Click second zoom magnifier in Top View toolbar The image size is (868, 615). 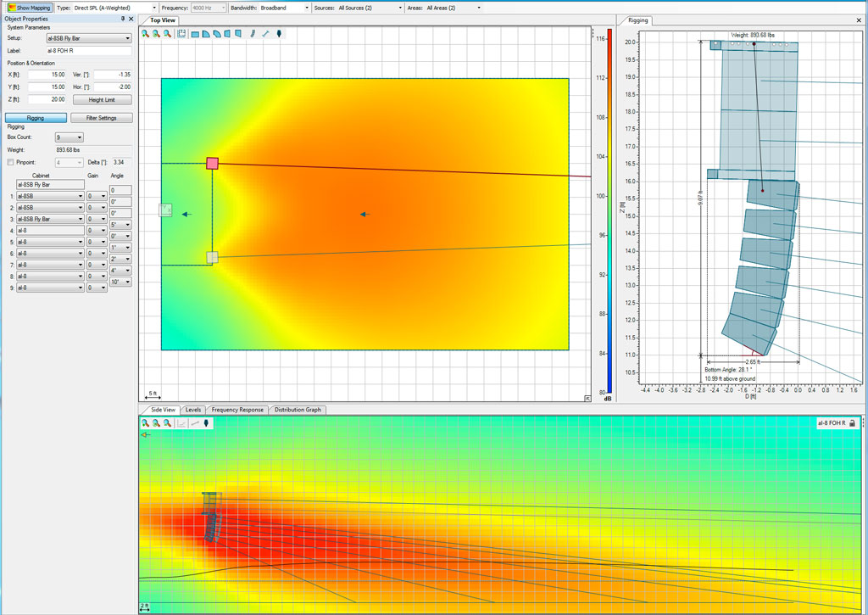156,34
